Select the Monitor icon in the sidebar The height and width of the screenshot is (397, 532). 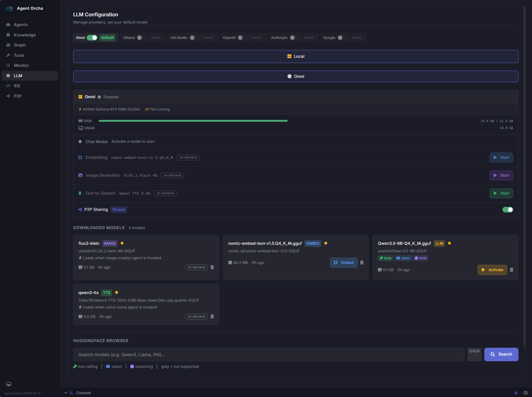click(x=8, y=65)
